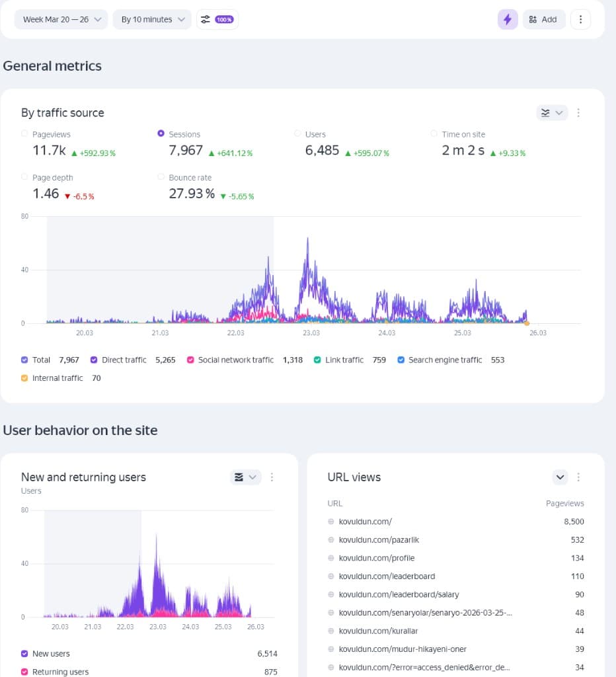The width and height of the screenshot is (616, 677).
Task: Expand the URL views chevron dropdown
Action: click(560, 477)
